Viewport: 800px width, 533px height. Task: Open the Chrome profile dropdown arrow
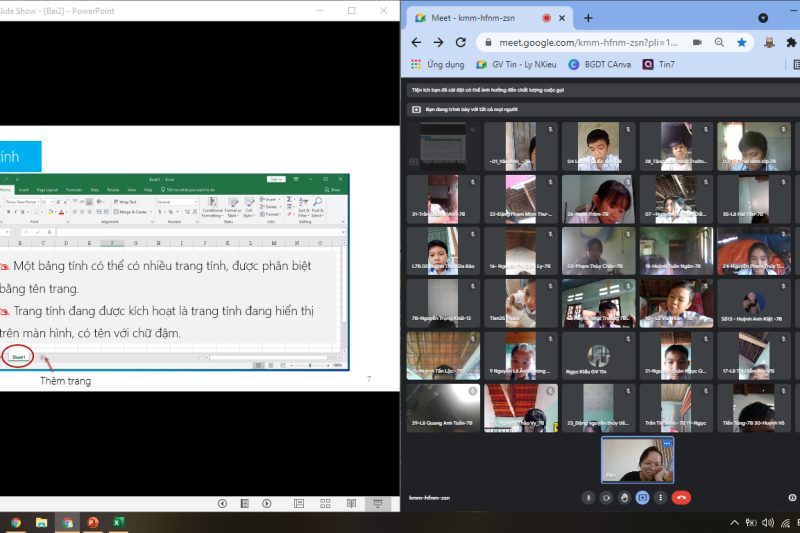coord(763,17)
